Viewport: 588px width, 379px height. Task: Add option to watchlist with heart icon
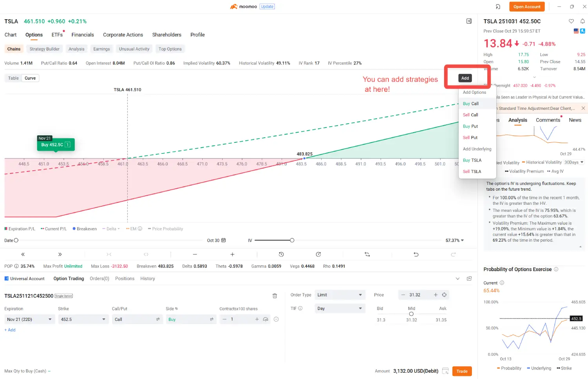click(x=571, y=21)
